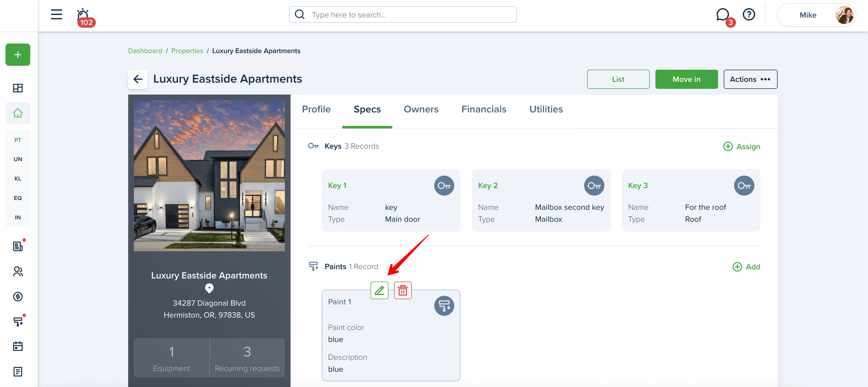Open the Equipment count tile
This screenshot has height=387, width=868.
pyautogui.click(x=171, y=358)
